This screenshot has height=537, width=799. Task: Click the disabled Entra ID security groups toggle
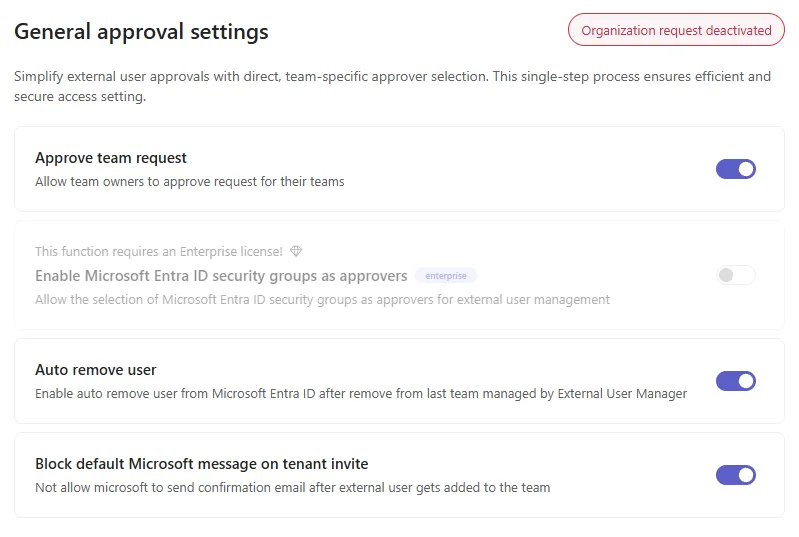(x=735, y=275)
